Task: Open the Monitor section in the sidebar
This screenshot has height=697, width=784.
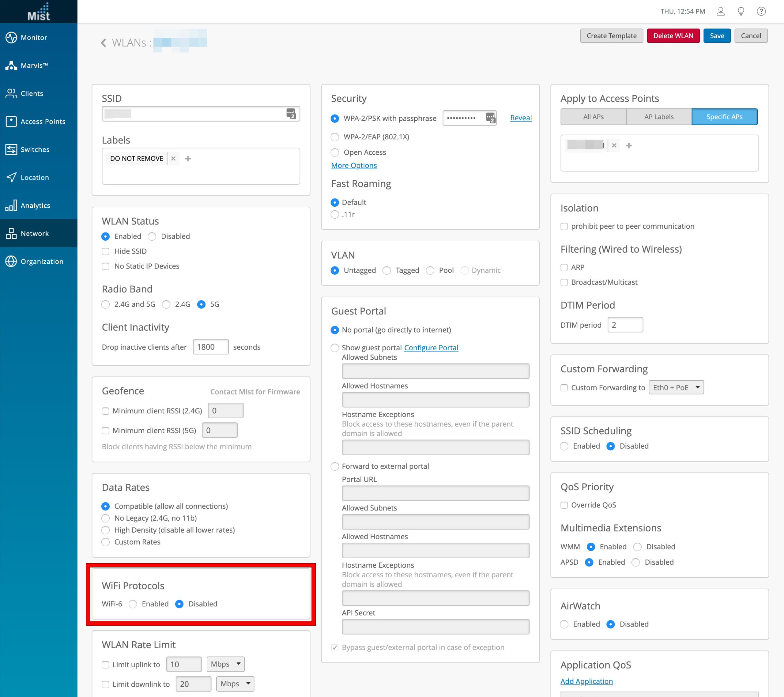Action: tap(34, 37)
